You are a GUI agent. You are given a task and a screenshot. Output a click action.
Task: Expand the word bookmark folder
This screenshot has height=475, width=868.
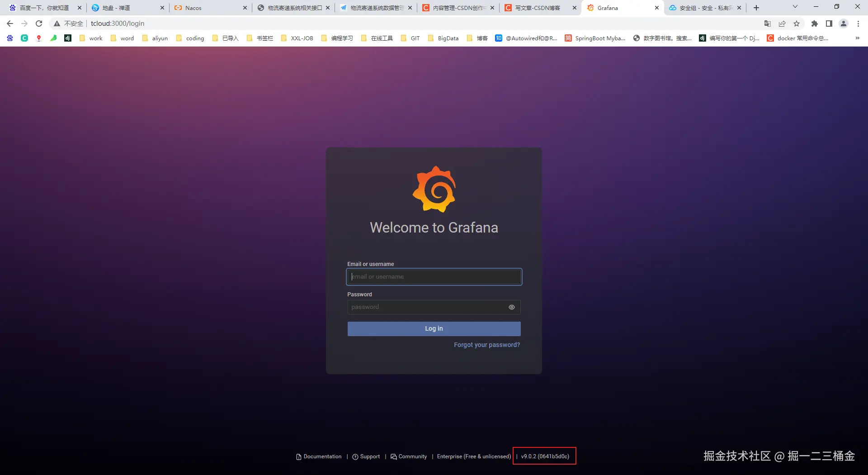click(x=122, y=38)
